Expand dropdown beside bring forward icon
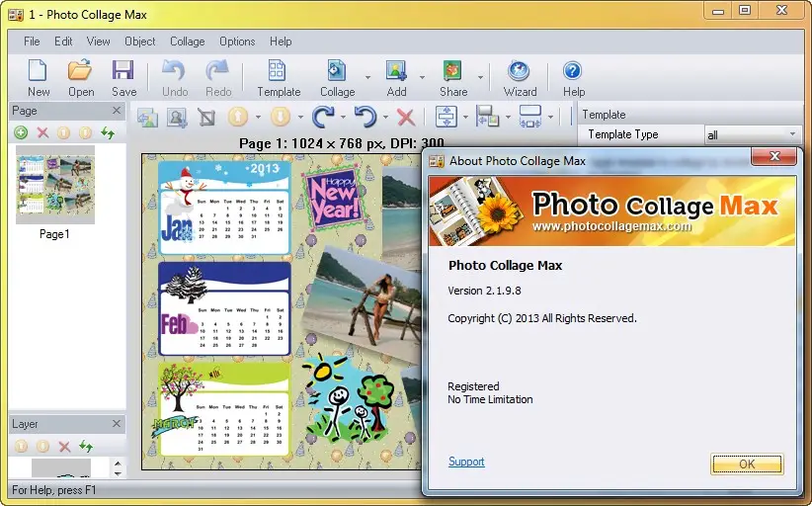 click(258, 117)
